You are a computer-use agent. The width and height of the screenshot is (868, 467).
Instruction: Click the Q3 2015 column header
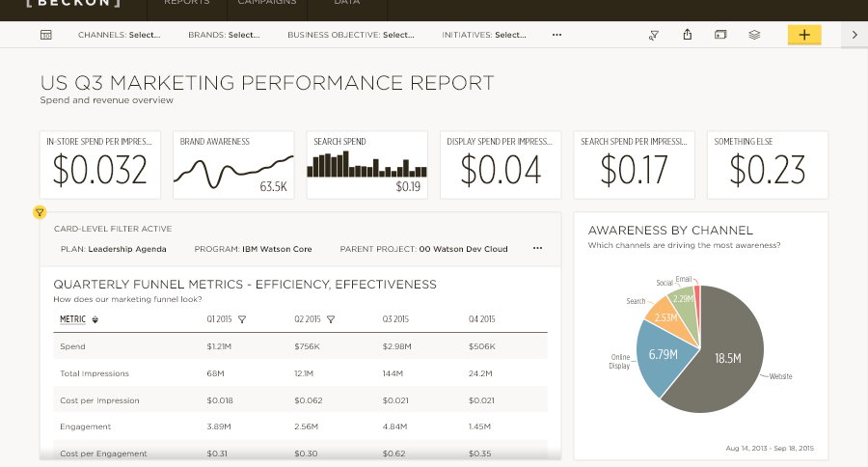[395, 319]
